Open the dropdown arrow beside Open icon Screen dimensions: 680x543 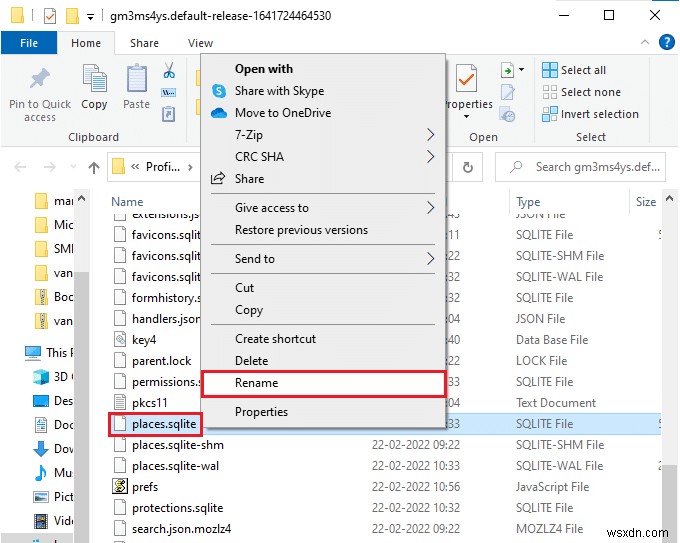[522, 69]
